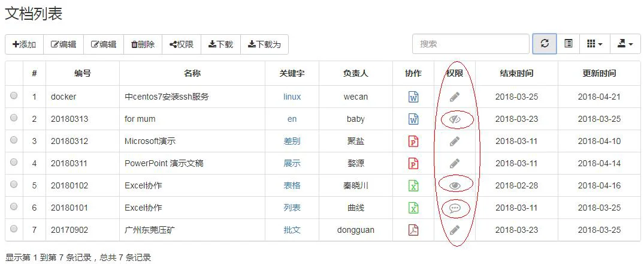The height and width of the screenshot is (264, 644).
Task: Click into the 搜索 search field
Action: click(471, 44)
